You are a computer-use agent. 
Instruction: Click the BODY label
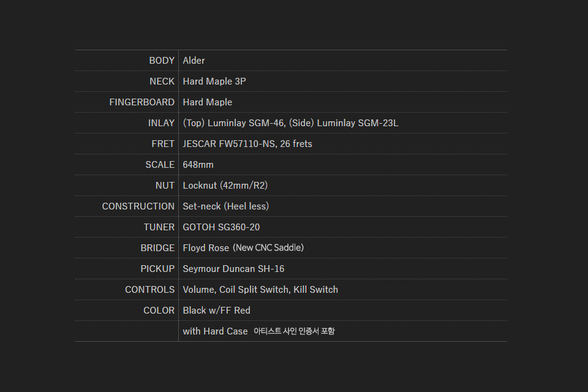162,61
